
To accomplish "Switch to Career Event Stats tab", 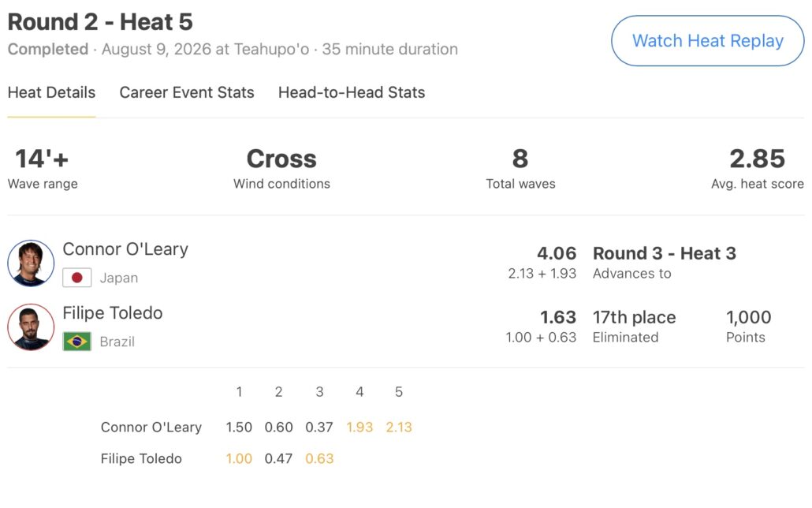I will point(186,92).
